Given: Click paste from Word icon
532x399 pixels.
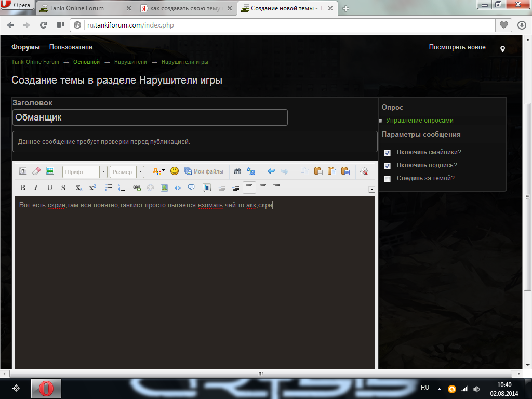Looking at the screenshot, I should 345,171.
